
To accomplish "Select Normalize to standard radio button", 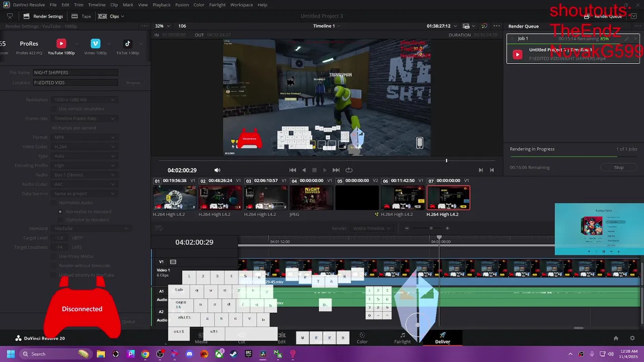I will (61, 212).
